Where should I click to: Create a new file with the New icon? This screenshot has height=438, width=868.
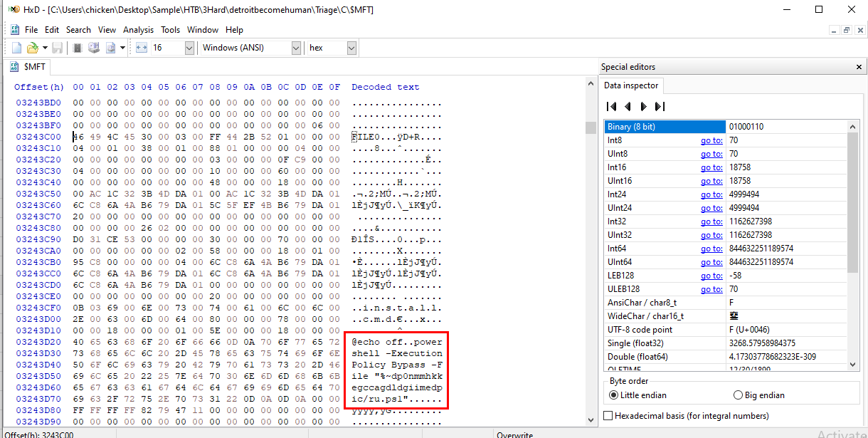(x=17, y=48)
